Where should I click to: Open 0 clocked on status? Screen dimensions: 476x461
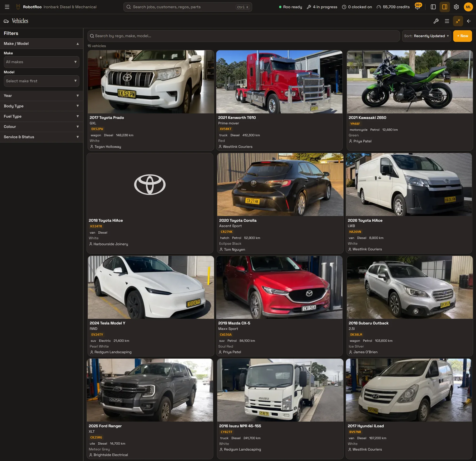[357, 7]
